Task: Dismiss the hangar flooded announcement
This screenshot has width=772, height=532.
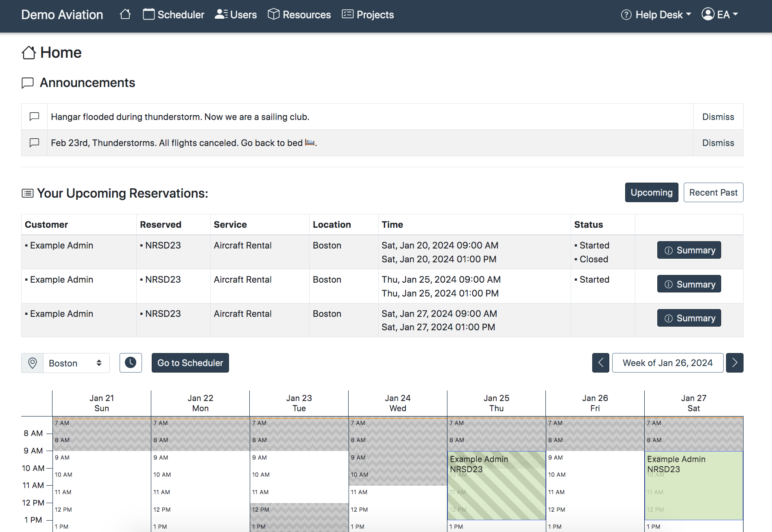Action: [x=718, y=117]
